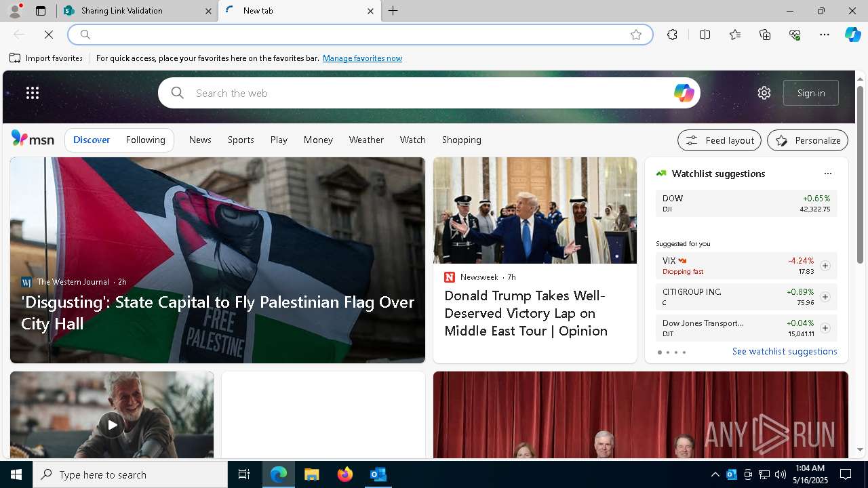
Task: Click the Personalize button
Action: (808, 140)
